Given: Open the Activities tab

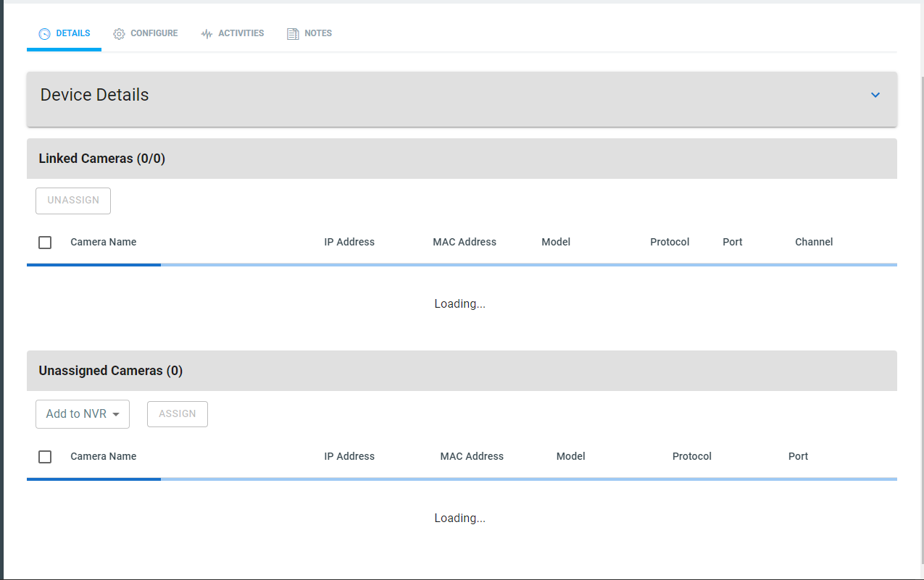Looking at the screenshot, I should [x=232, y=34].
